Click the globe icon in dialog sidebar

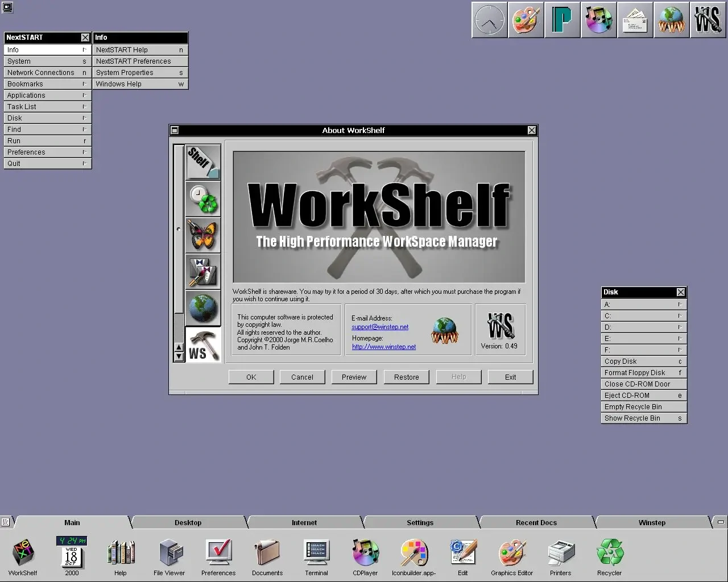pyautogui.click(x=203, y=308)
